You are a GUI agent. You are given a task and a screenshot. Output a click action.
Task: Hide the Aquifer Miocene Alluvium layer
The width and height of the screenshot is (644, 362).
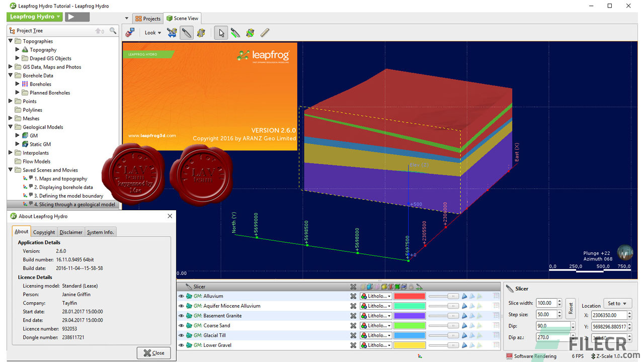181,306
